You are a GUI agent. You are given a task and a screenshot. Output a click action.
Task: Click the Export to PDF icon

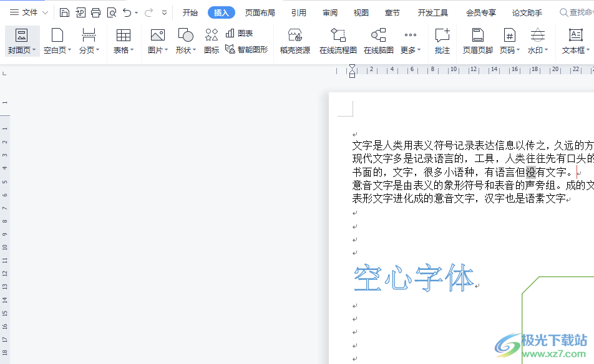(x=80, y=12)
